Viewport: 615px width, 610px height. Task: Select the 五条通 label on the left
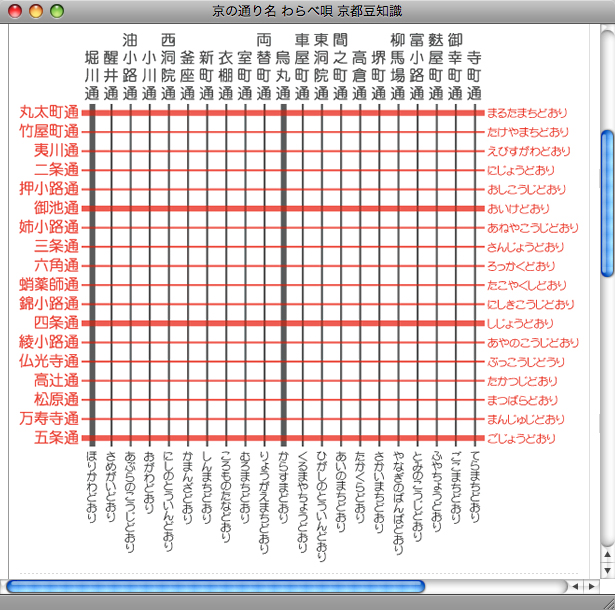pyautogui.click(x=56, y=438)
